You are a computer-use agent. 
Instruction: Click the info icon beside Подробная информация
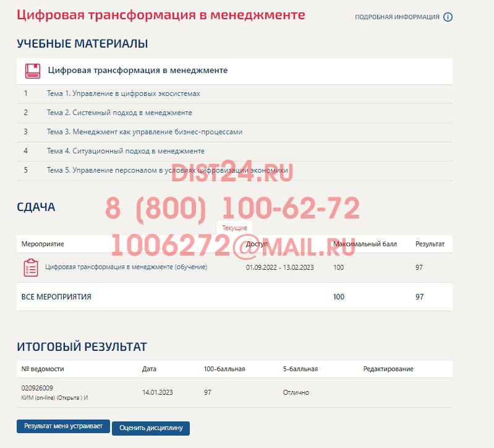[x=448, y=17]
